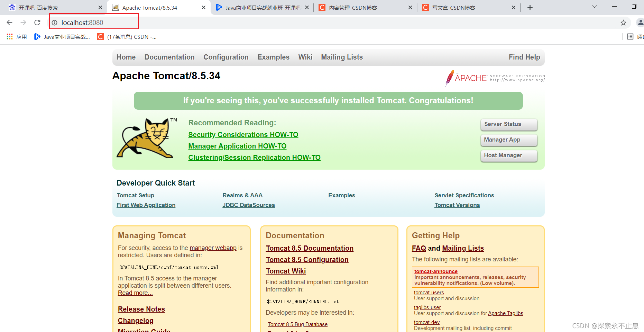Open the manager webapp link
The width and height of the screenshot is (644, 332).
point(213,248)
